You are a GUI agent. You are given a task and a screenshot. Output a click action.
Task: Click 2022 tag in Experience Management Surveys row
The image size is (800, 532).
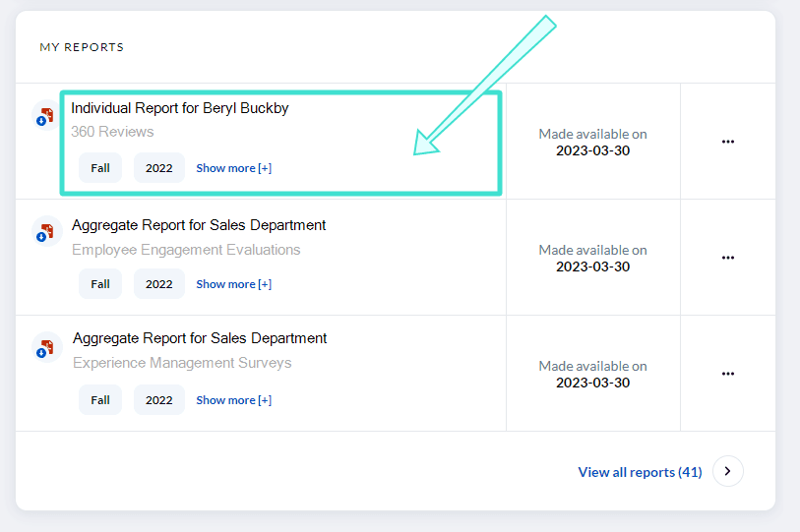point(159,400)
